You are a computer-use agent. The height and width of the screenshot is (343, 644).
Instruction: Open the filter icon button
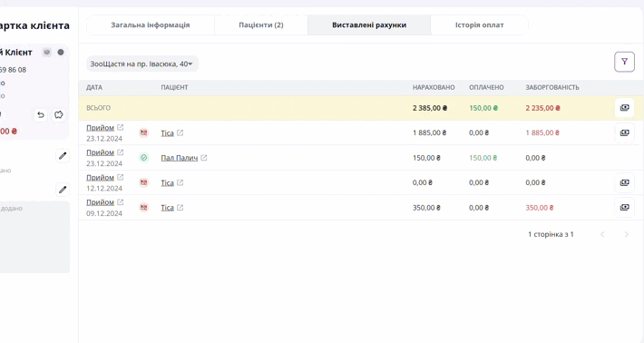(624, 62)
